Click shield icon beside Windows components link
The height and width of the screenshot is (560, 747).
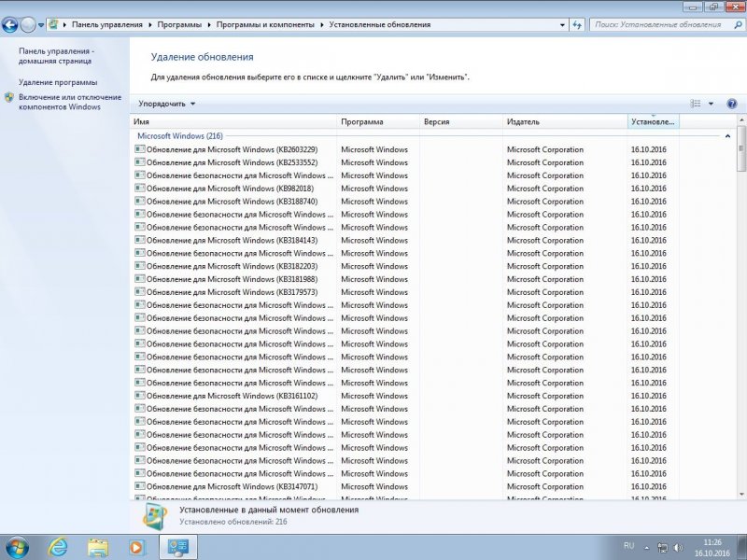(x=9, y=98)
